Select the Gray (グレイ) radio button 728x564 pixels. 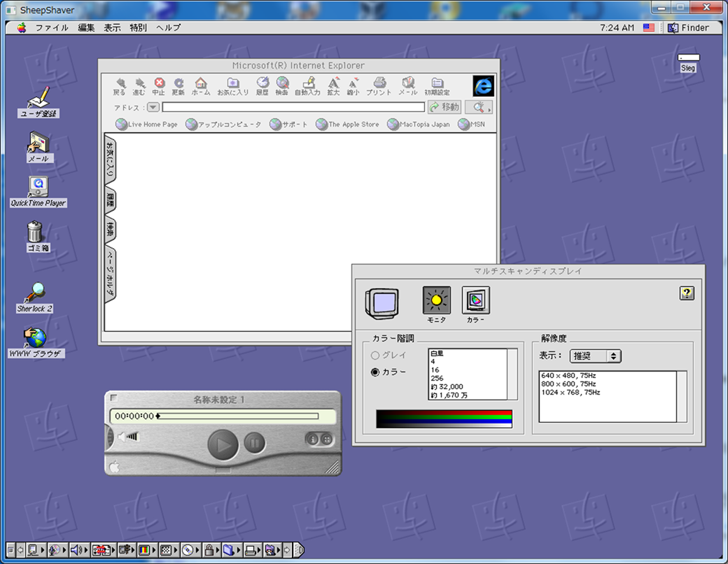376,355
